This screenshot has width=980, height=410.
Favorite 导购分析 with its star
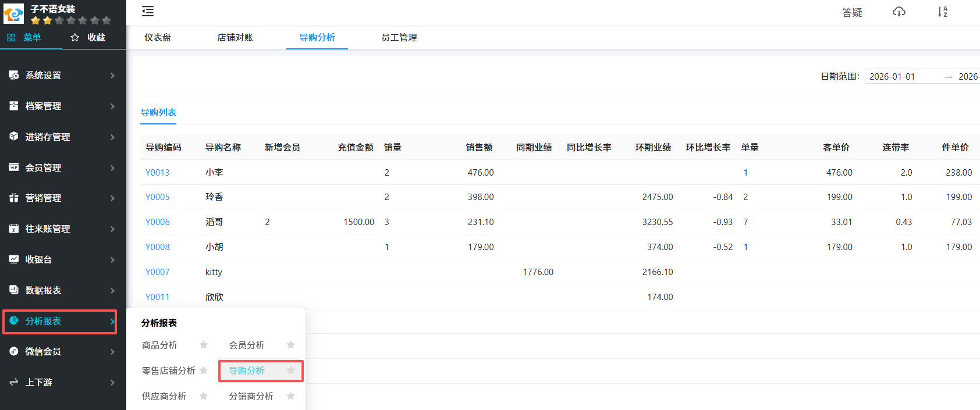(x=291, y=370)
